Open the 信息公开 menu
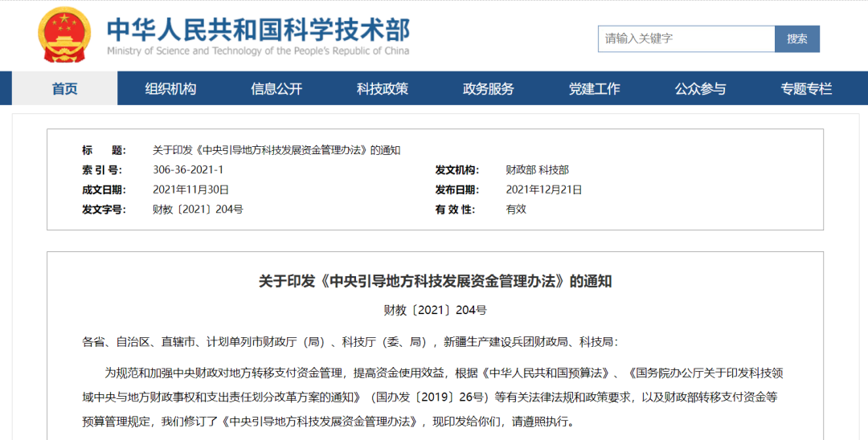 tap(276, 88)
